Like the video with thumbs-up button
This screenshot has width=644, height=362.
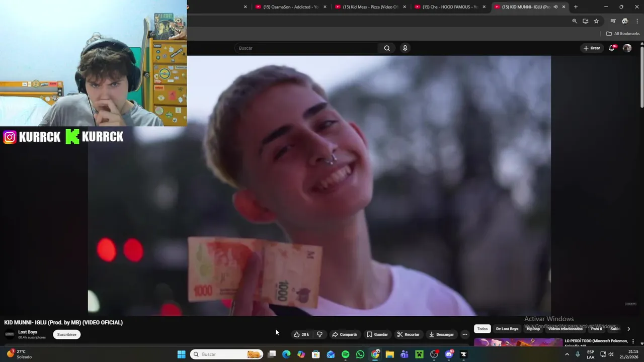[301, 334]
